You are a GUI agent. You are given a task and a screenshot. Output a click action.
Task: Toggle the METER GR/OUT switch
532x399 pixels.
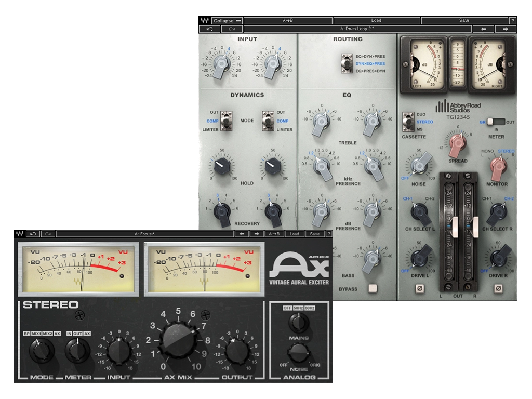(496, 122)
